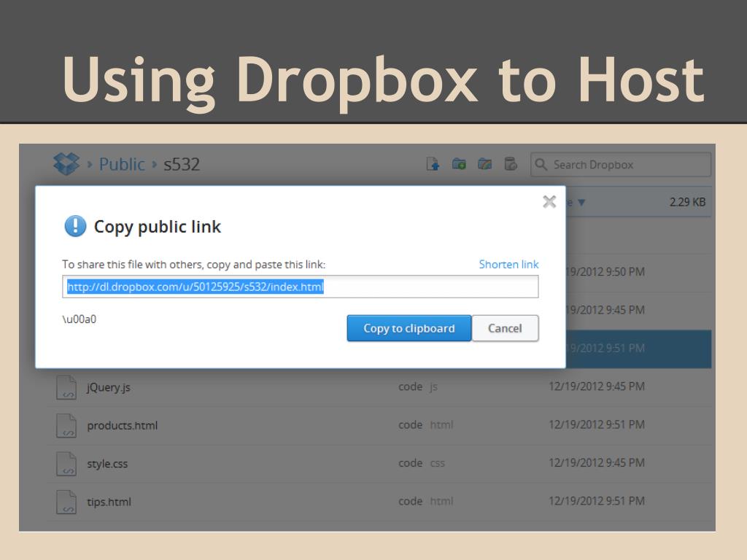
Task: Select the tips.html file
Action: click(109, 502)
